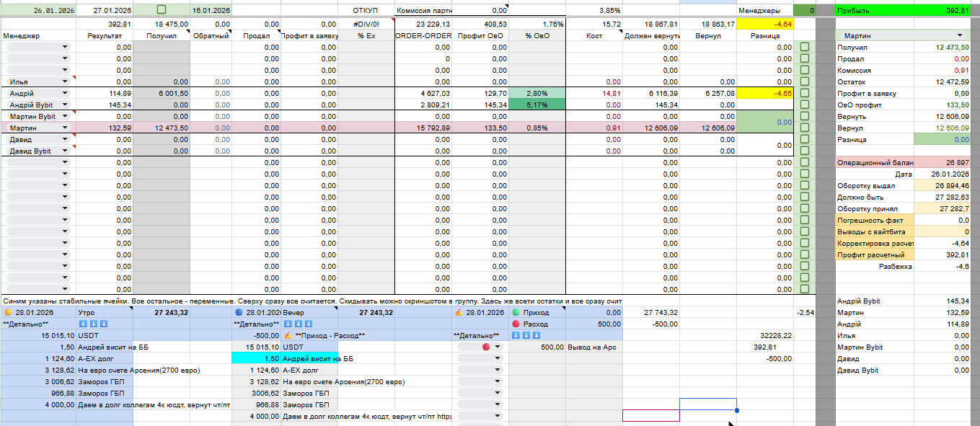Tick the checkbox at end of Давид row
The image size is (980, 426).
pyautogui.click(x=804, y=139)
